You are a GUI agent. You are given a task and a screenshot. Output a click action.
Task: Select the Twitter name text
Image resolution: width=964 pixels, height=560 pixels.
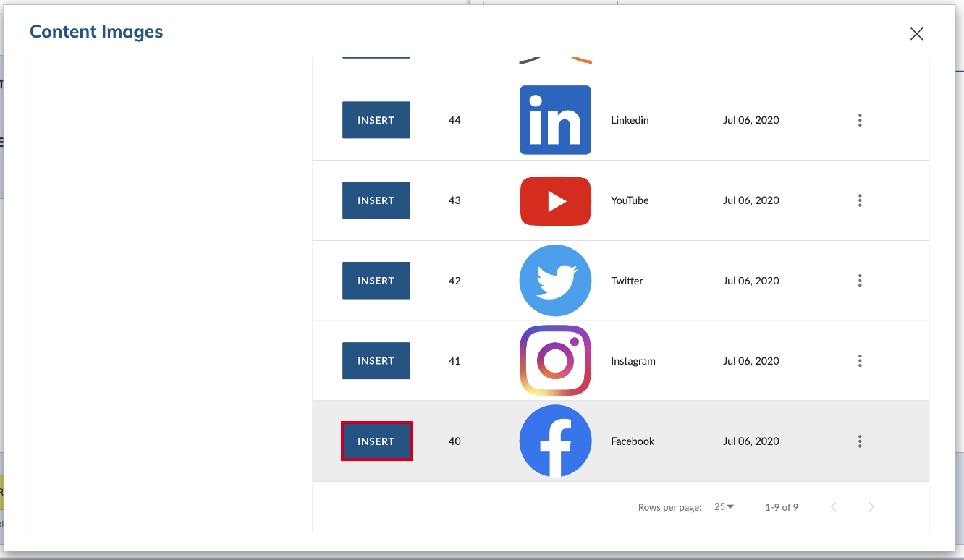(627, 281)
